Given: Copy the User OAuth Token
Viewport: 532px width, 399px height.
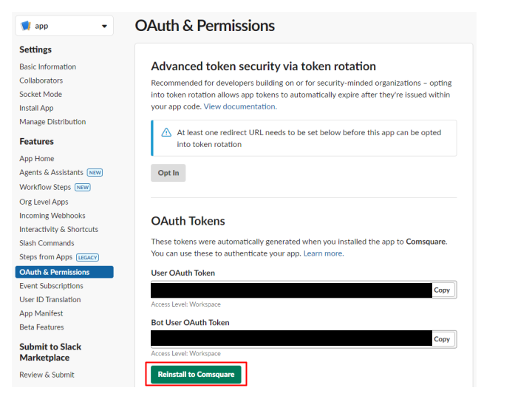Looking at the screenshot, I should pos(443,290).
